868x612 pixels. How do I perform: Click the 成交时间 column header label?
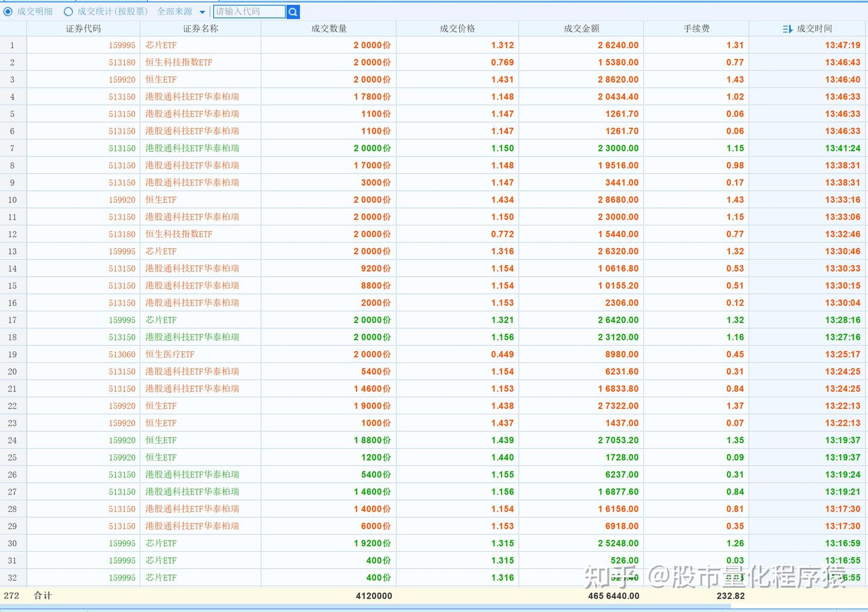coord(814,28)
